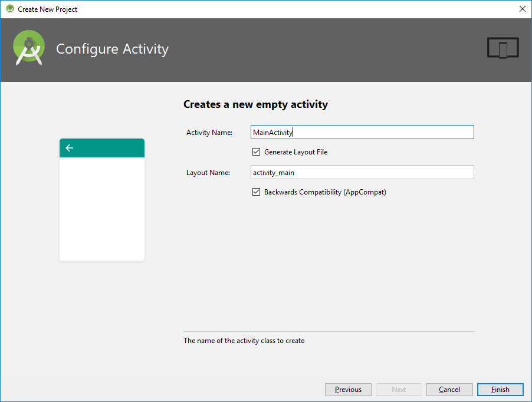Toggle the Generate Layout File checkbox
The width and height of the screenshot is (532, 402).
pos(256,152)
